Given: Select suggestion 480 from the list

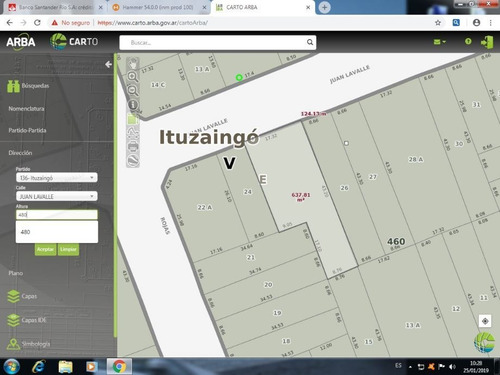Looking at the screenshot, I should tap(57, 232).
